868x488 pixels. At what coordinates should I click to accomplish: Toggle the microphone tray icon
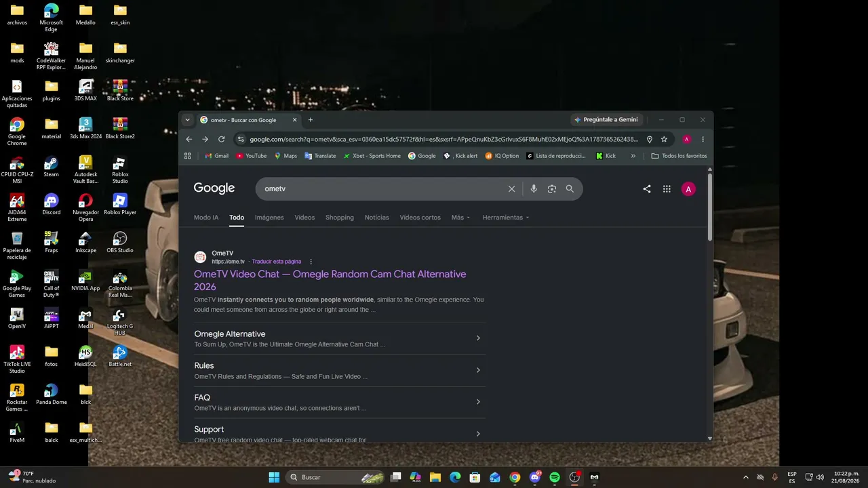pyautogui.click(x=775, y=477)
